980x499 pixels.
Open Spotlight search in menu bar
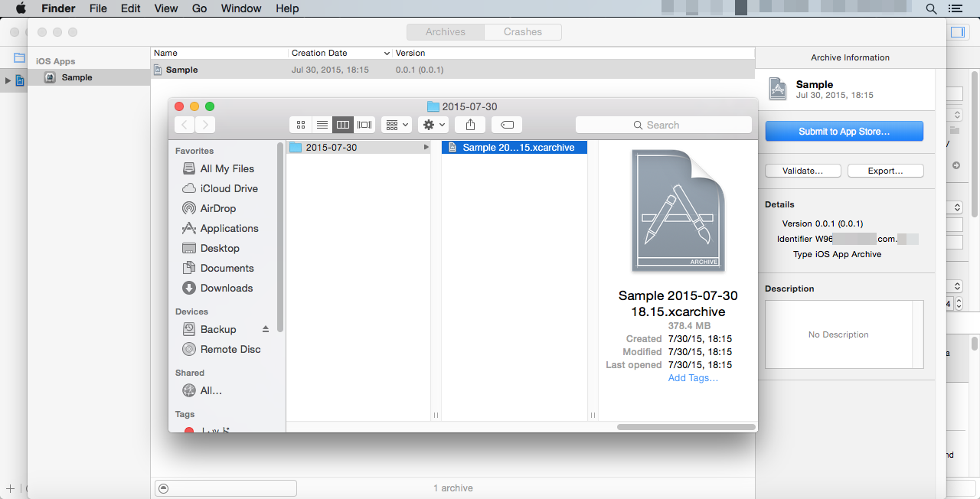pyautogui.click(x=932, y=8)
